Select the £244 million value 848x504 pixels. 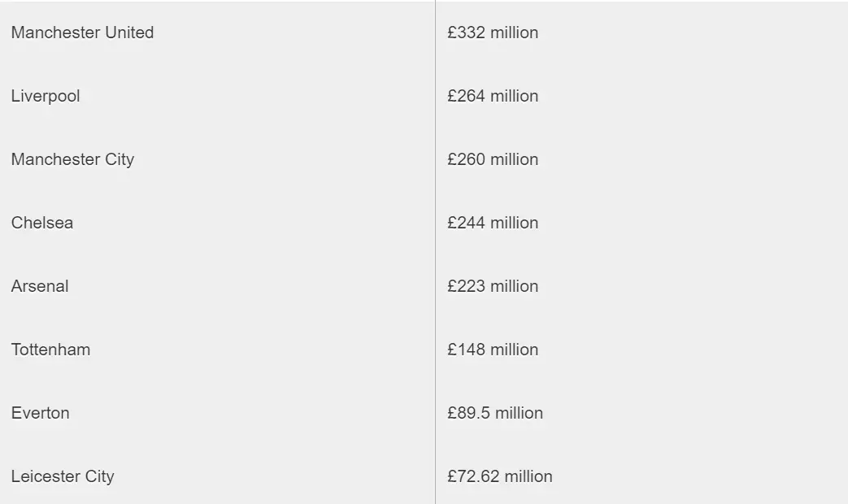click(493, 223)
